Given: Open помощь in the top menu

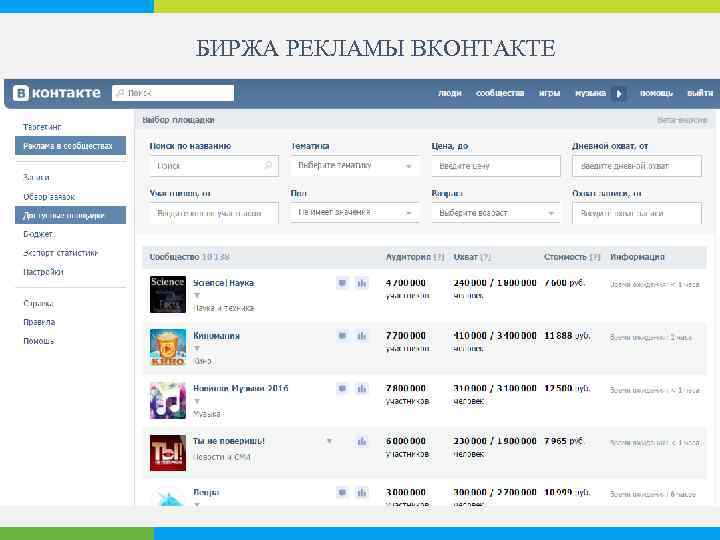Looking at the screenshot, I should click(x=657, y=93).
